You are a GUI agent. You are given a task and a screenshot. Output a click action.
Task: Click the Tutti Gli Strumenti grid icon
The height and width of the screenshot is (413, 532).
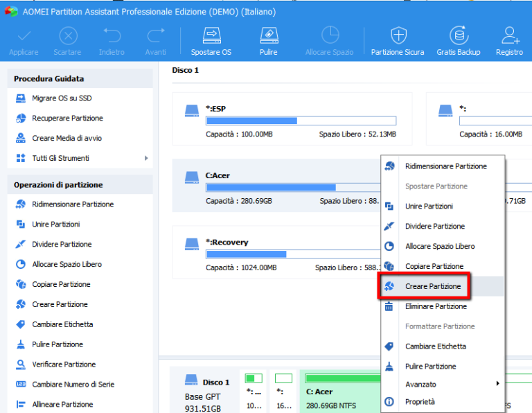21,158
